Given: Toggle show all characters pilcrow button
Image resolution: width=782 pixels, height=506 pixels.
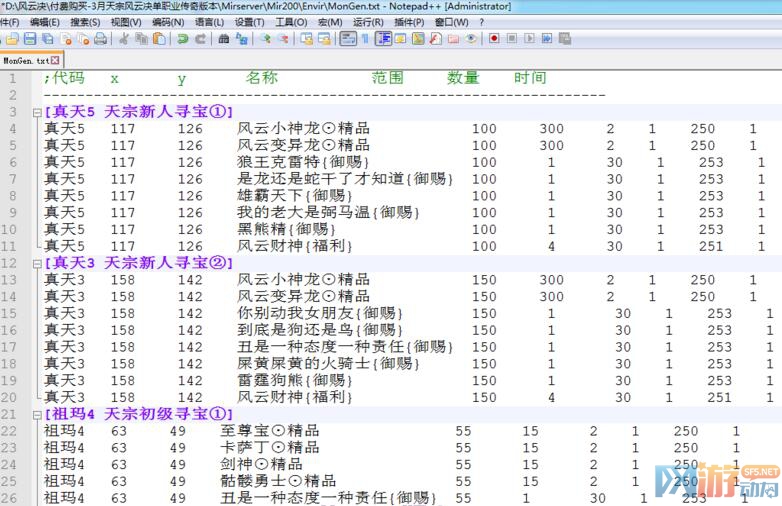Looking at the screenshot, I should [365, 39].
